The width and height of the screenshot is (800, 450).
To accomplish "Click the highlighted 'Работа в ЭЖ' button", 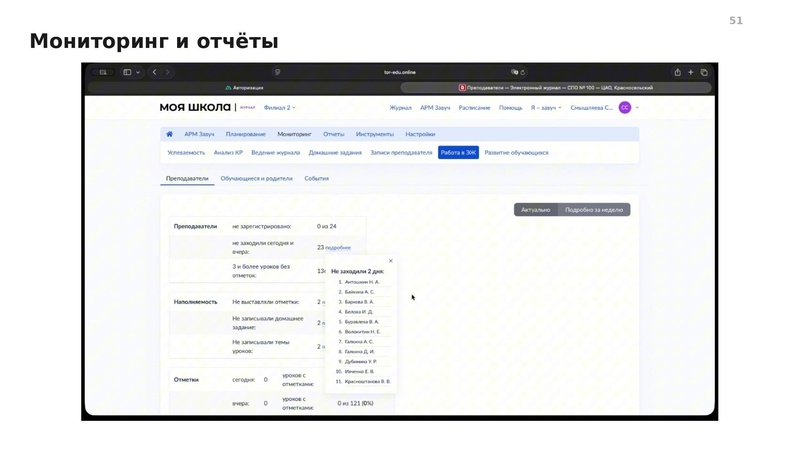I will [458, 153].
